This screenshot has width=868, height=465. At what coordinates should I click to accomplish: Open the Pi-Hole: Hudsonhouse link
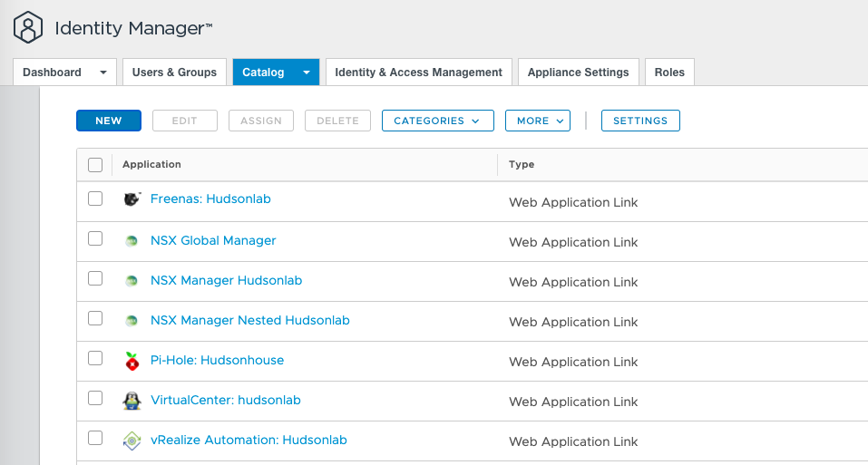point(217,360)
